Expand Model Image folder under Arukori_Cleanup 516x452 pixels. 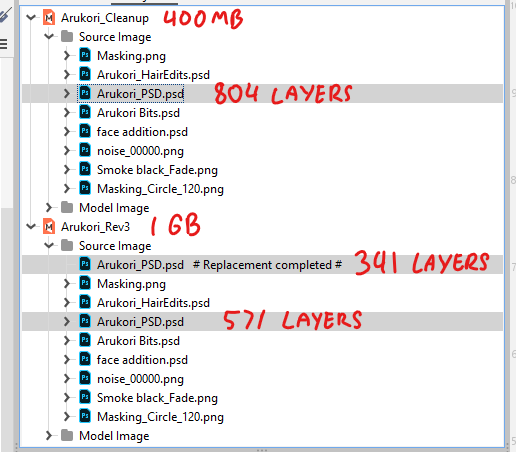pos(49,207)
